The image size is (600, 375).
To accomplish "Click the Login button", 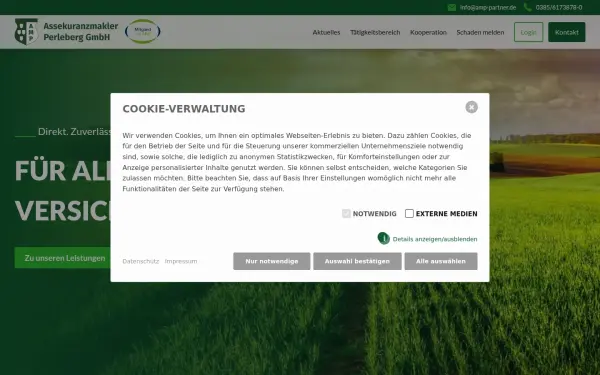I will (x=528, y=32).
